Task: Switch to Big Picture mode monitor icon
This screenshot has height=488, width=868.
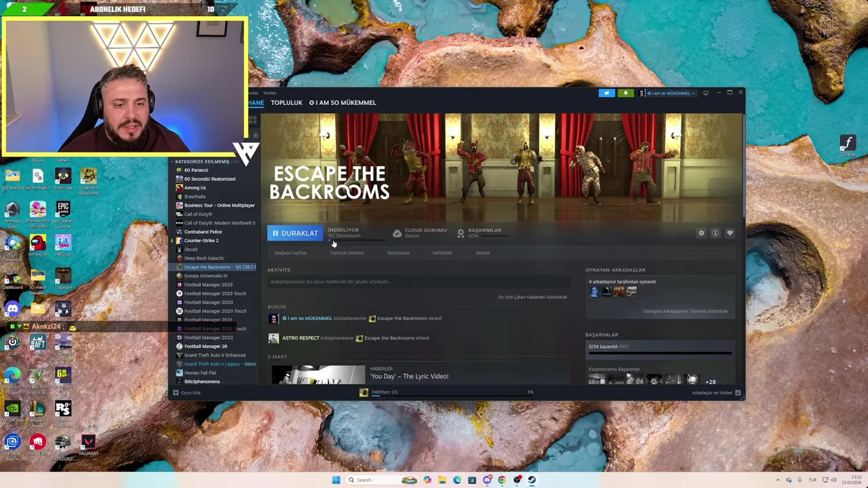Action: pos(705,93)
